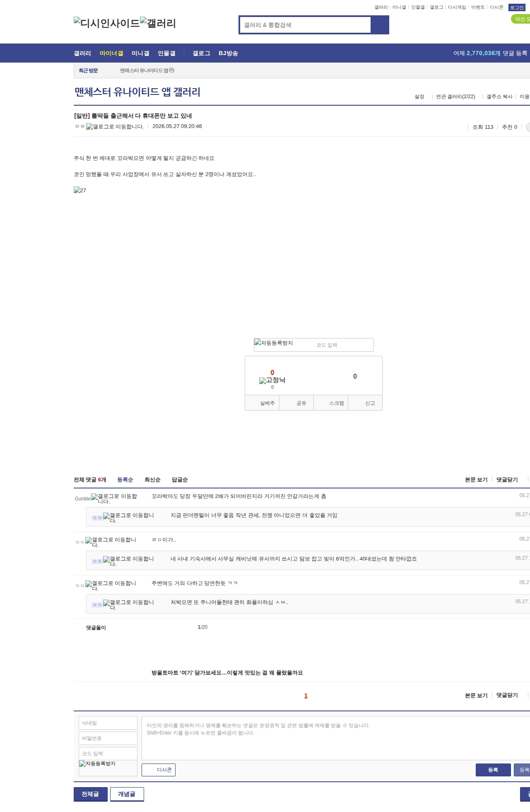Click 미니갤 in the top utility links

399,7
